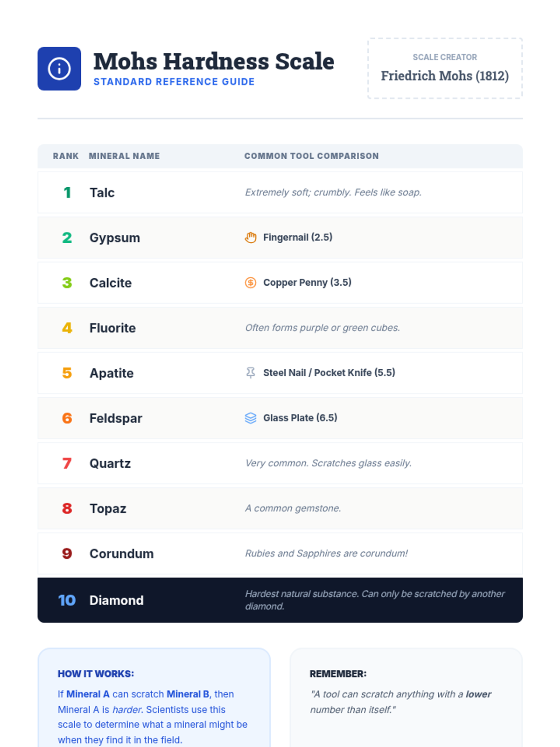Click the Common Tool Comparison column header
Image resolution: width=560 pixels, height=747 pixels.
311,156
